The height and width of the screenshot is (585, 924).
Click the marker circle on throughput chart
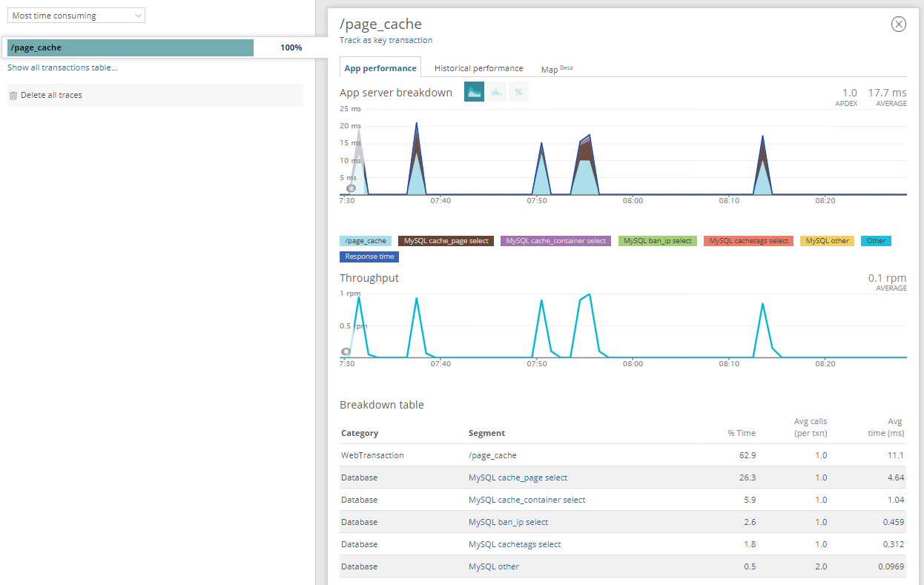[346, 351]
